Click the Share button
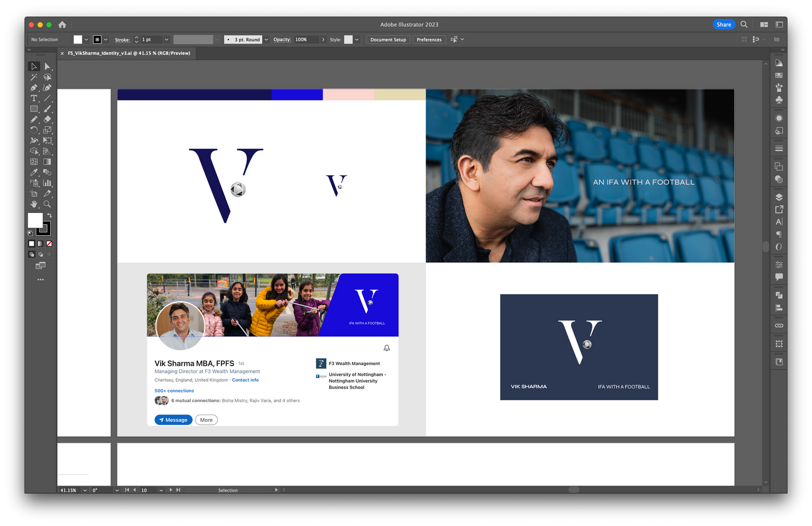The image size is (812, 526). [724, 24]
